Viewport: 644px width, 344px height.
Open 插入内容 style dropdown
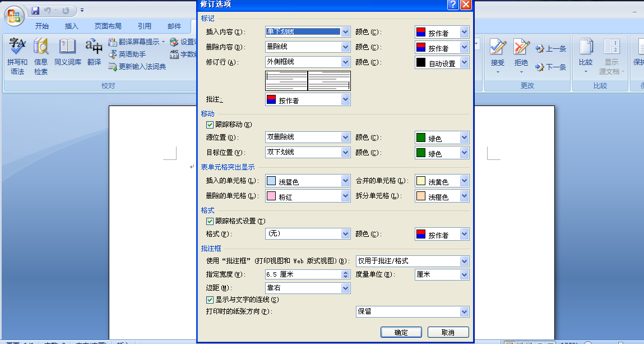pos(308,31)
